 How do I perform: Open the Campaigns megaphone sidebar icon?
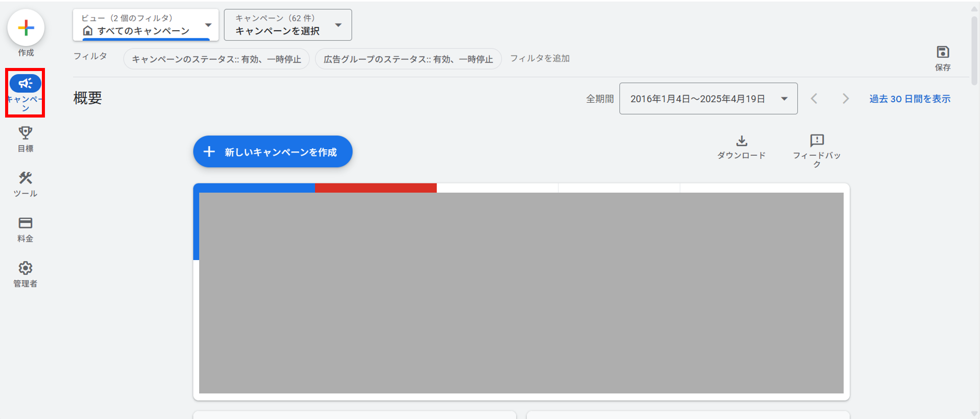(x=25, y=83)
